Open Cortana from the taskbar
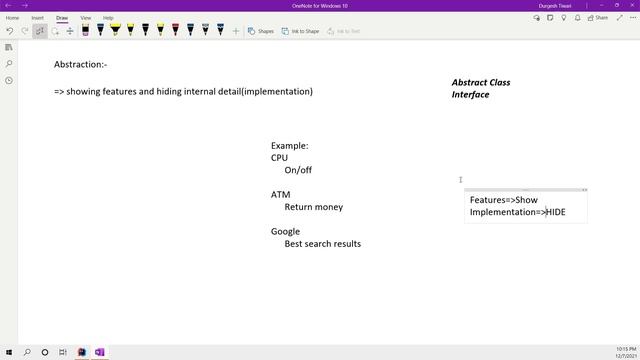Viewport: 640px width, 360px height. 45,352
